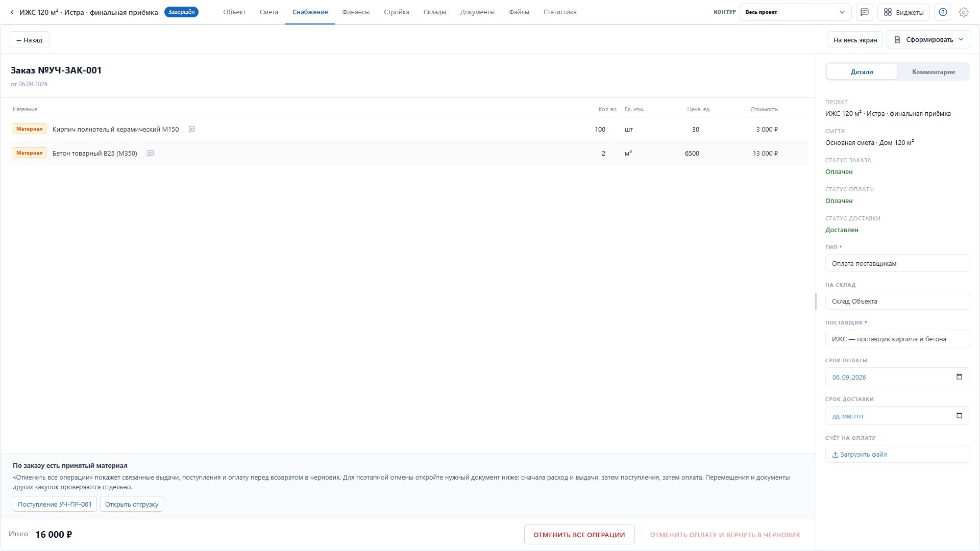Click the Поставщик input field
The height and width of the screenshot is (551, 980).
coord(897,339)
